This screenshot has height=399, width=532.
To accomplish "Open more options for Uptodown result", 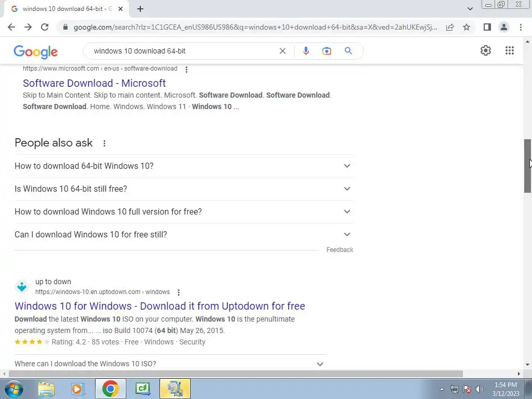I will 179,292.
